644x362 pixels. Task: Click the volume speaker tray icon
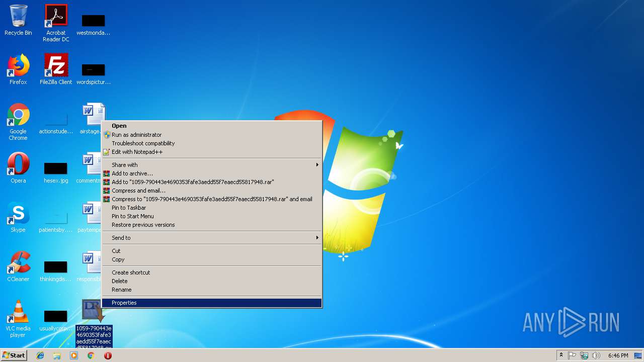(596, 355)
